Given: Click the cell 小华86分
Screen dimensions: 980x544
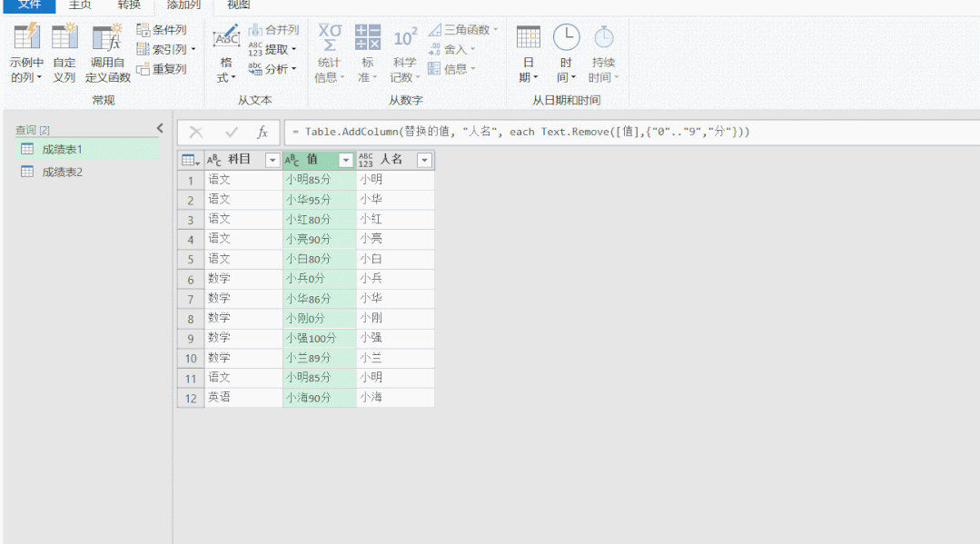Looking at the screenshot, I should point(320,299).
